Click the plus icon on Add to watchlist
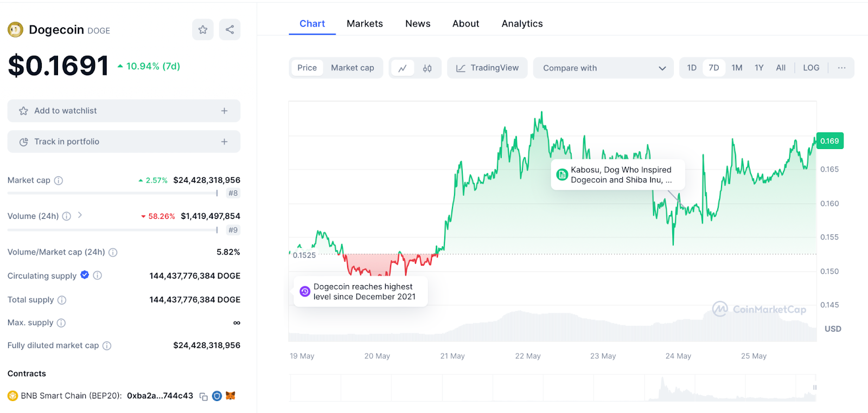868x413 pixels. point(224,111)
